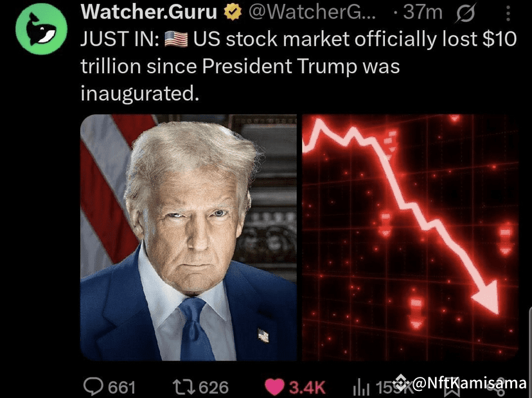This screenshot has height=398, width=532.
Task: Open the three-dot more options menu
Action: point(508,13)
